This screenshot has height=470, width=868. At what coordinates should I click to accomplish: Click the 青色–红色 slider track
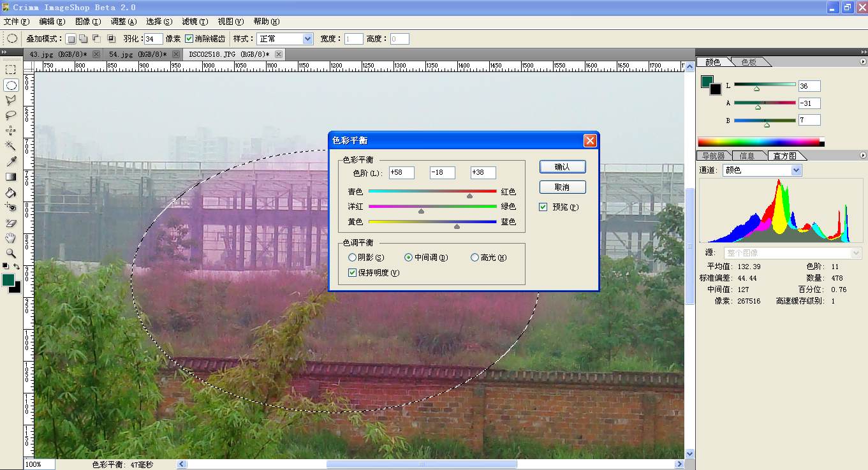(432, 191)
